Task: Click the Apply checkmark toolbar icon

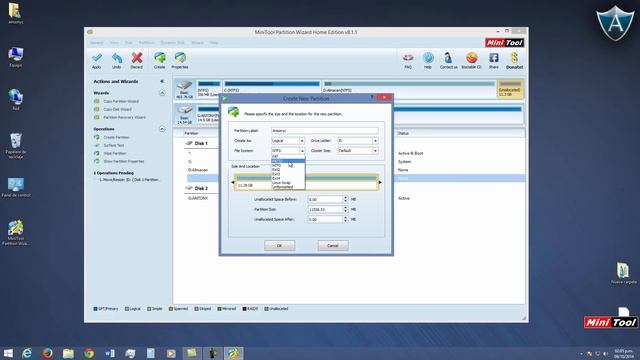Action: pos(97,60)
